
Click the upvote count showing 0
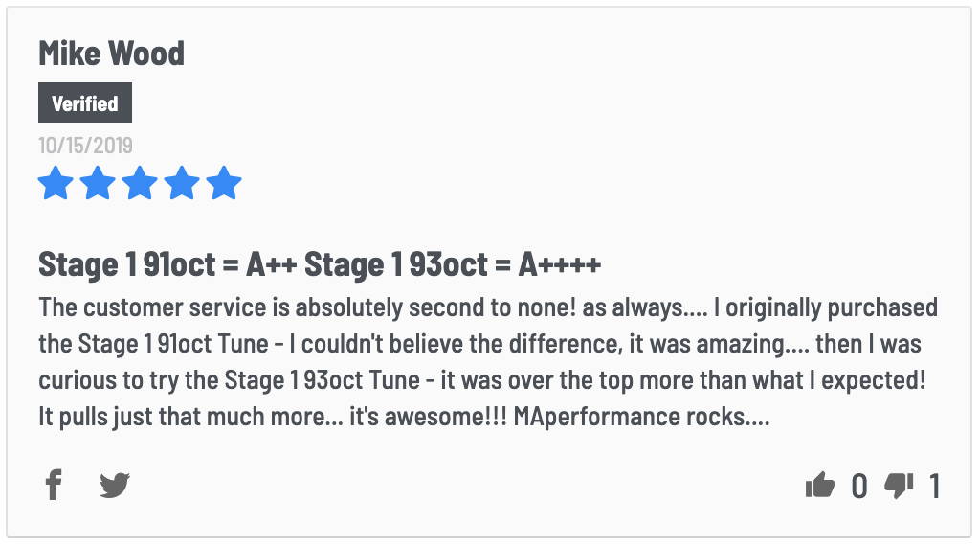point(859,486)
